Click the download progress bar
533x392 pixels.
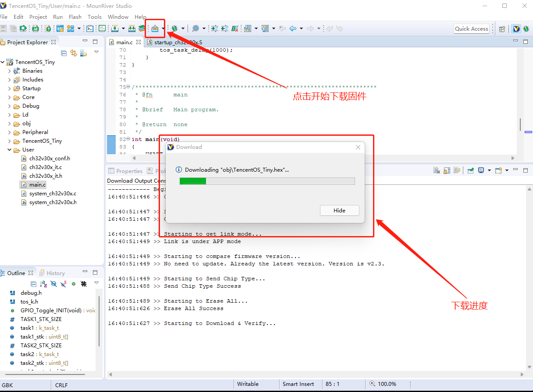click(x=267, y=181)
